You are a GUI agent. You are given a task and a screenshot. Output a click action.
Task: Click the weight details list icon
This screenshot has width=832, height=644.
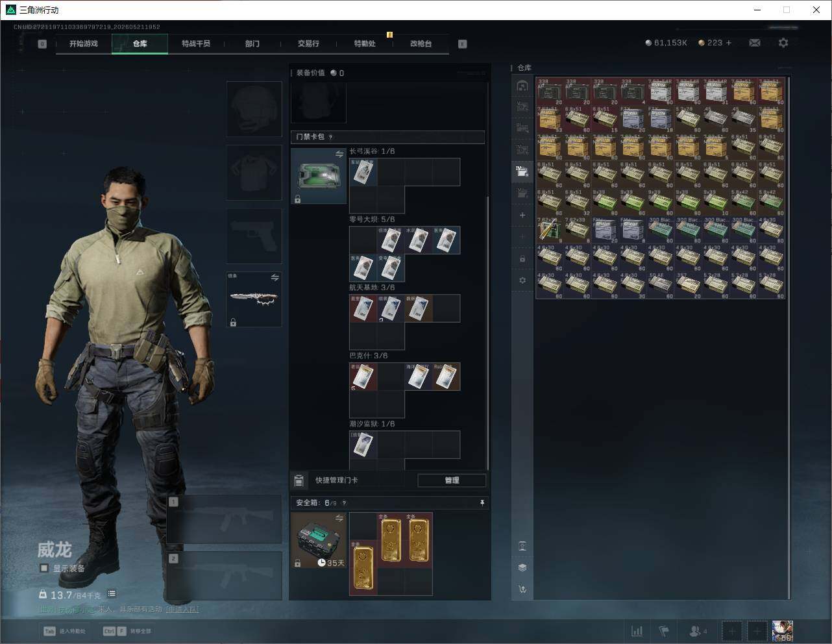pyautogui.click(x=112, y=593)
